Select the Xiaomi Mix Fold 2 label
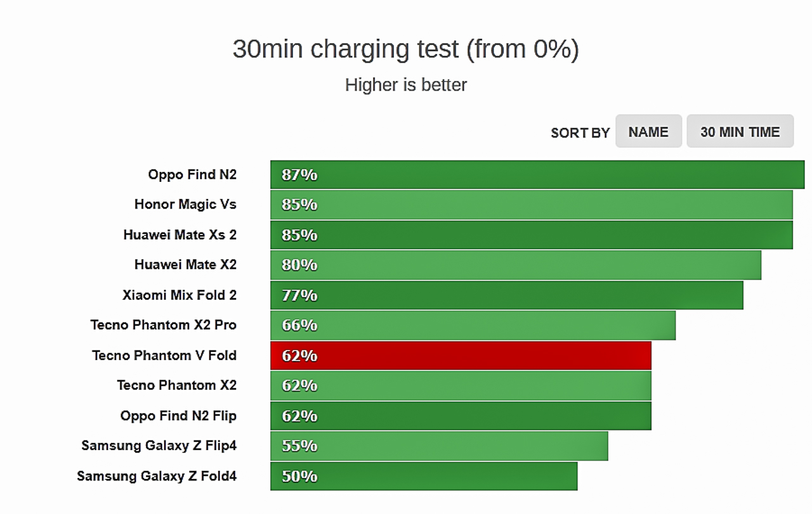 [180, 295]
